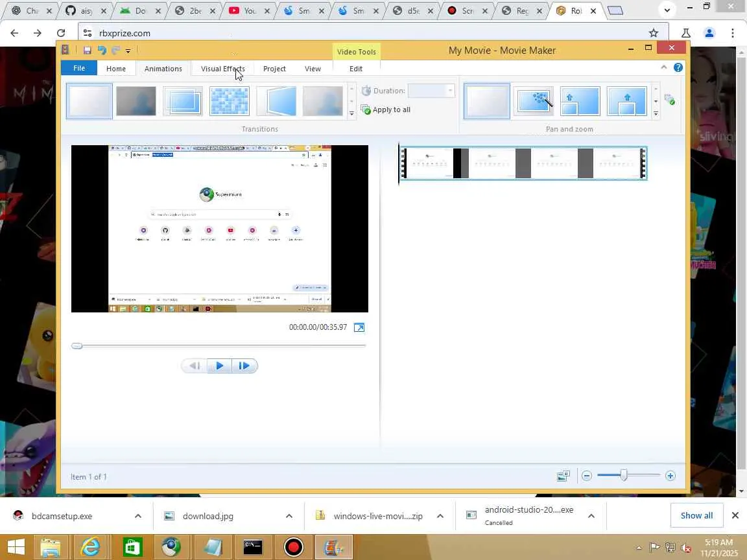Open the Windows Start button

pos(16,547)
